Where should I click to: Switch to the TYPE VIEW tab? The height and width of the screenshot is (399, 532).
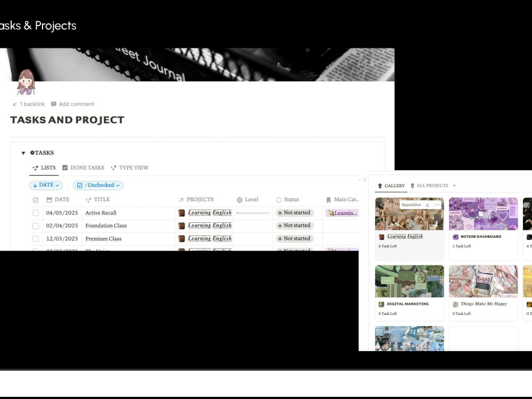(130, 168)
